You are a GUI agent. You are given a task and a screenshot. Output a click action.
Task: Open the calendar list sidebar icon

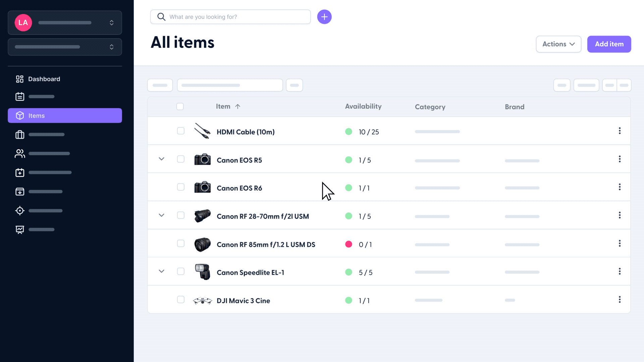pos(20,97)
